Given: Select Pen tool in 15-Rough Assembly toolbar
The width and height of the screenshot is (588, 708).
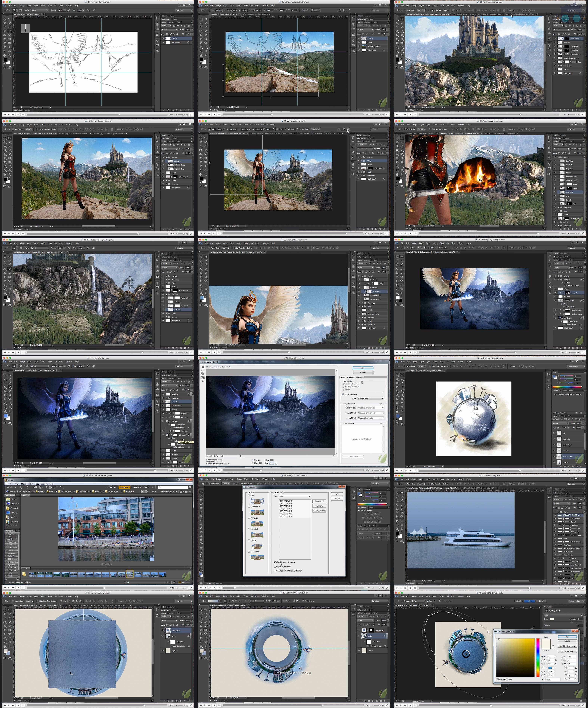Looking at the screenshot, I should [201, 548].
